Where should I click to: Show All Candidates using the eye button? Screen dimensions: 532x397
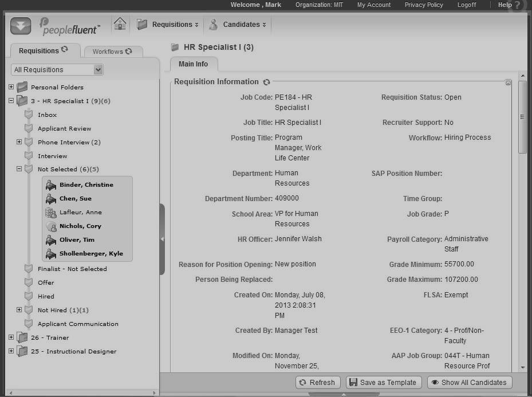pyautogui.click(x=470, y=383)
